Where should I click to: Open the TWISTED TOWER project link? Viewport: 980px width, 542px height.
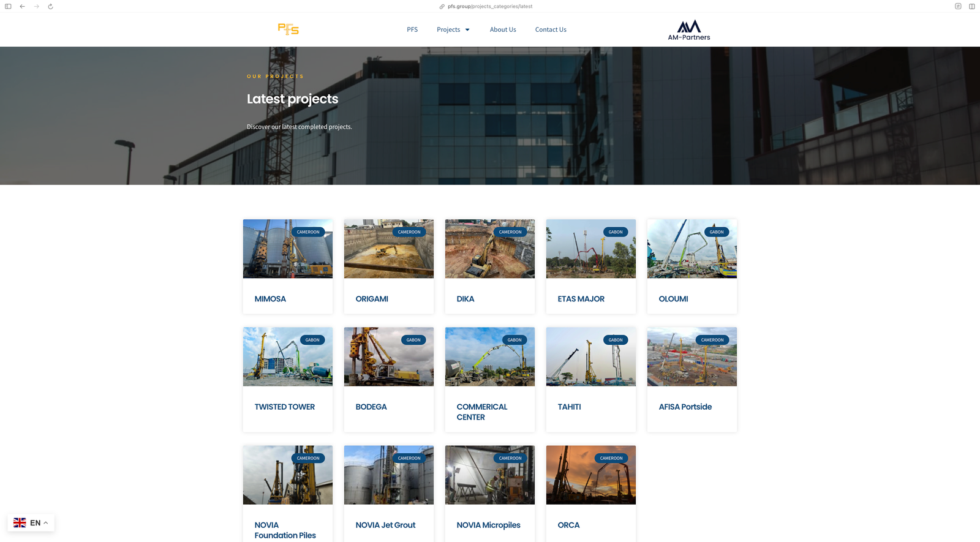coord(284,407)
